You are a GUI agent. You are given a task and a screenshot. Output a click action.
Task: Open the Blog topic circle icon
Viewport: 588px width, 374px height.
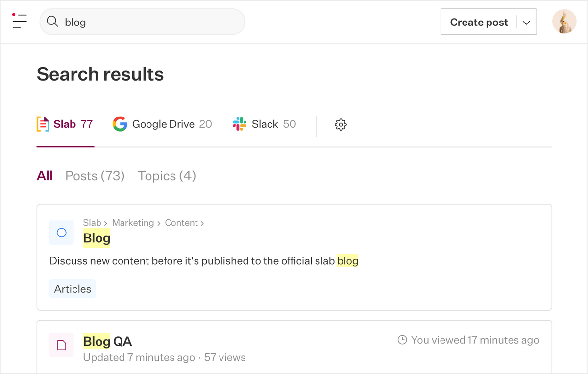click(x=61, y=233)
